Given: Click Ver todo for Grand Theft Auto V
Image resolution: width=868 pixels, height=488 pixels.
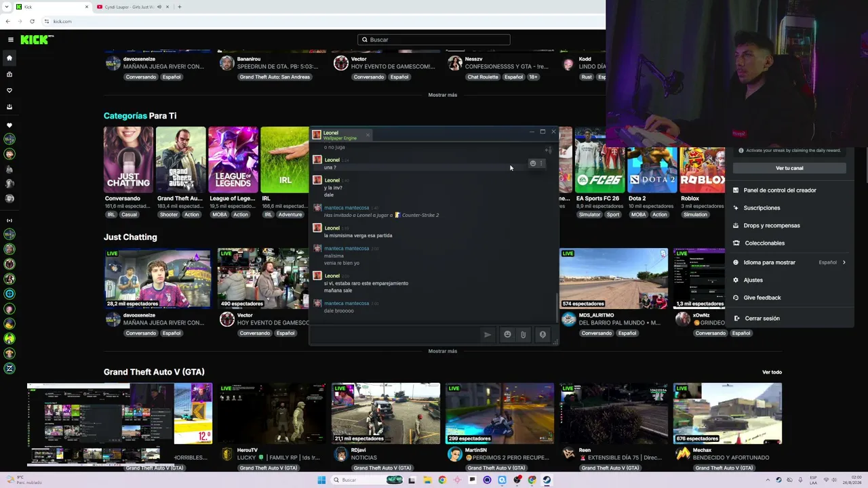Looking at the screenshot, I should [x=772, y=372].
